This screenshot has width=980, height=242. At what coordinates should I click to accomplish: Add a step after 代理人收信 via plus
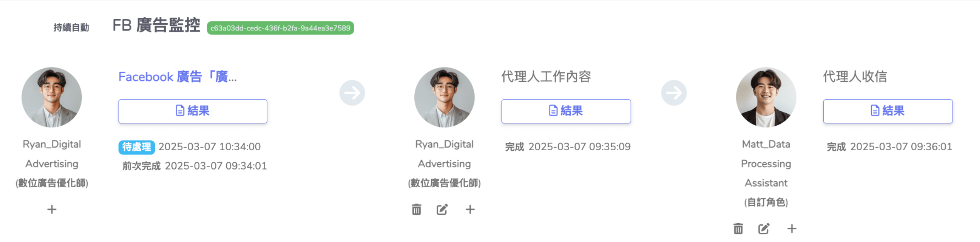coord(792,229)
